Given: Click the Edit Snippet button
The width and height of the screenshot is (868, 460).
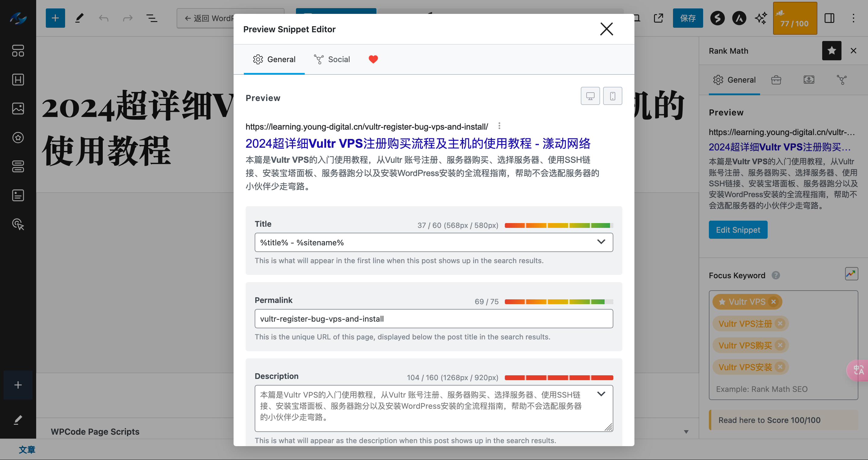Looking at the screenshot, I should (x=738, y=230).
